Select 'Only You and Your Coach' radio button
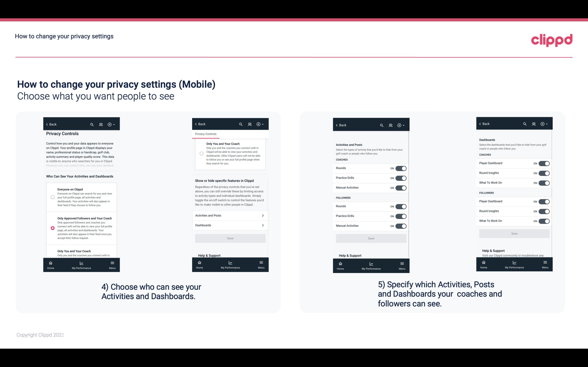Screen dimensions: 588x367 52,252
